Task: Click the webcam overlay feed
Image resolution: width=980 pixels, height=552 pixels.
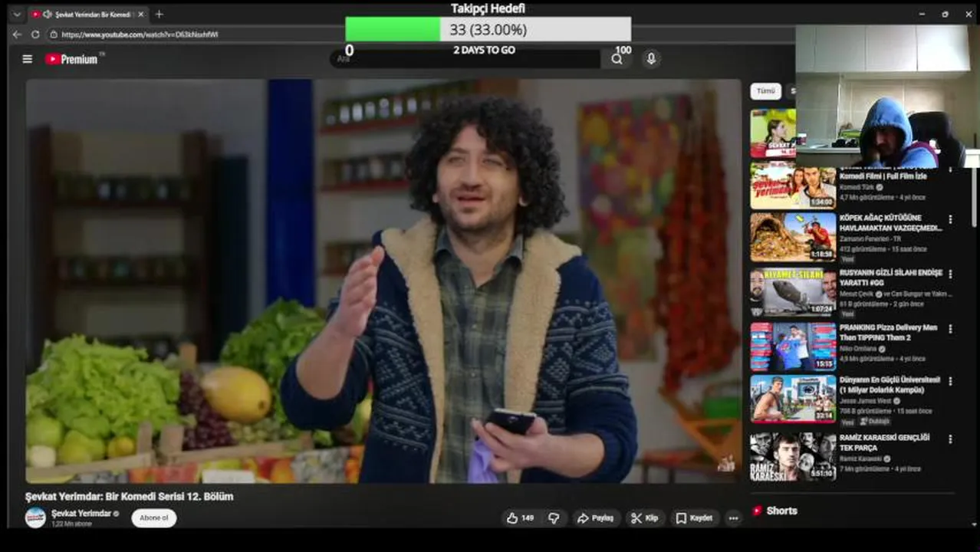Action: [x=887, y=97]
